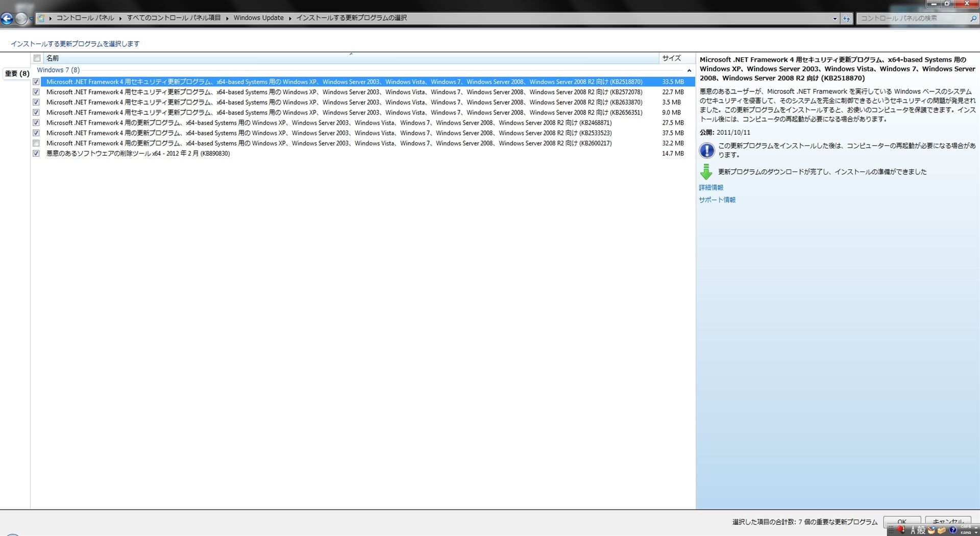Expand root arrow before コントロール パネル
The width and height of the screenshot is (980, 536).
coord(50,18)
